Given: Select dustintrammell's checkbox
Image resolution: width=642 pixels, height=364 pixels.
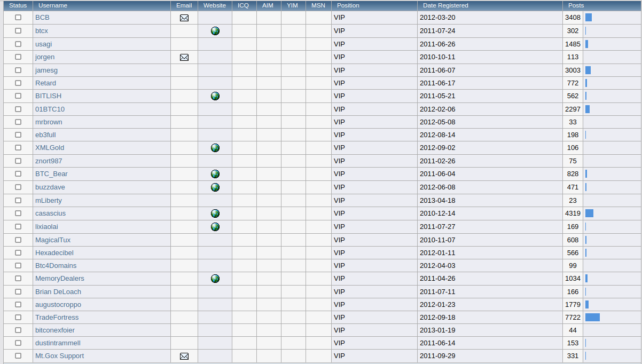Looking at the screenshot, I should (x=18, y=343).
